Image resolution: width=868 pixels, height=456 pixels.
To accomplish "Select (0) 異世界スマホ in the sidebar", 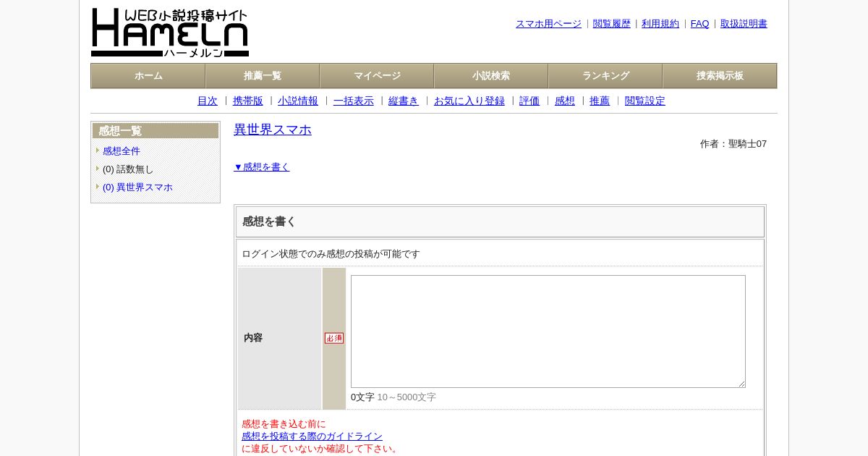I will (x=137, y=187).
